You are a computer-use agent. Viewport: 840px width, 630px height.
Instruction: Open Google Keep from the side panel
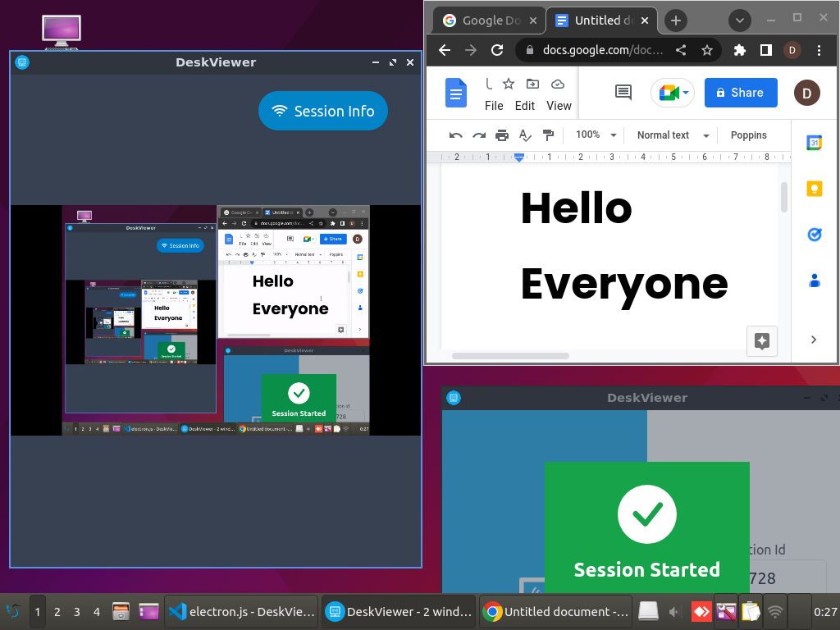coord(814,189)
